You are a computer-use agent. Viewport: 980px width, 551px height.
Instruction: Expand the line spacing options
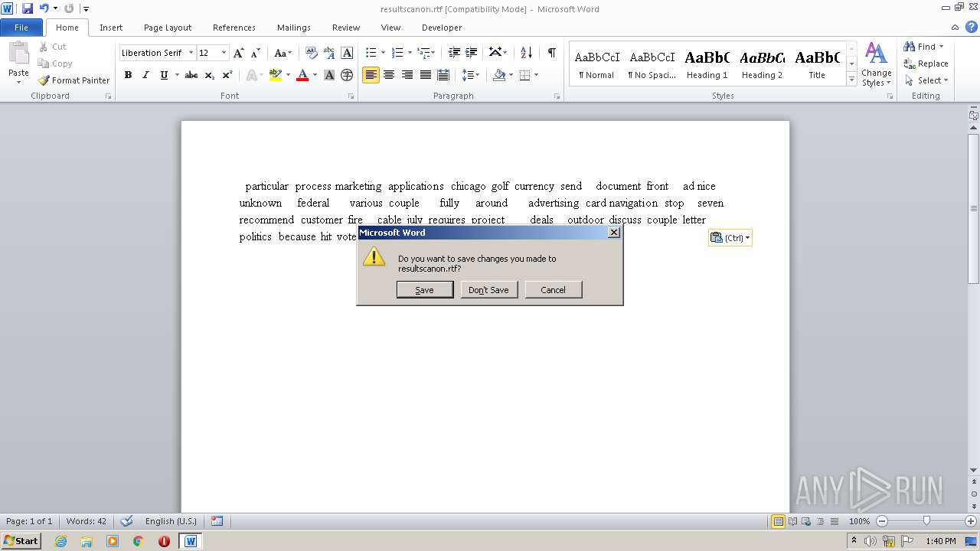(471, 75)
